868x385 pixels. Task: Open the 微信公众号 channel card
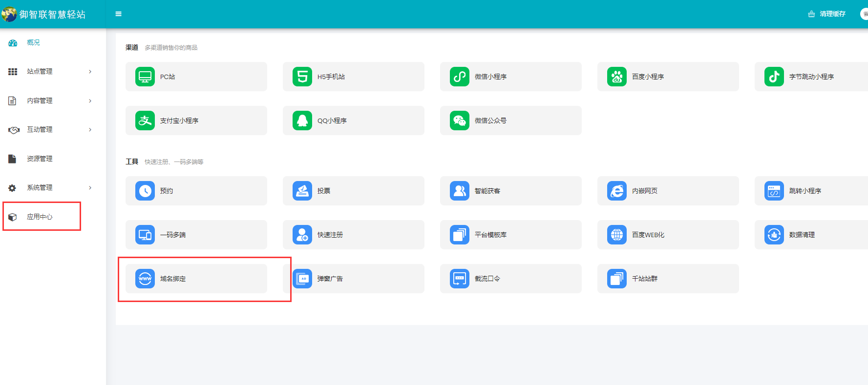click(510, 121)
